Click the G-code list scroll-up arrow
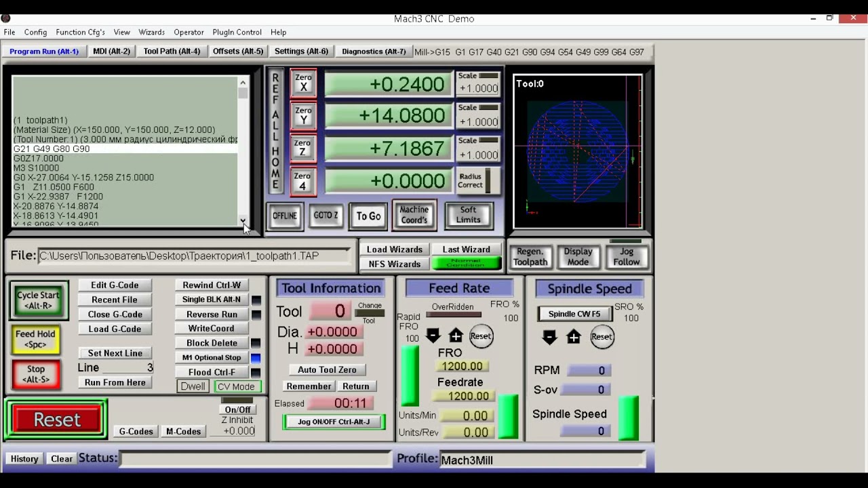Viewport: 868px width, 488px height. click(243, 83)
